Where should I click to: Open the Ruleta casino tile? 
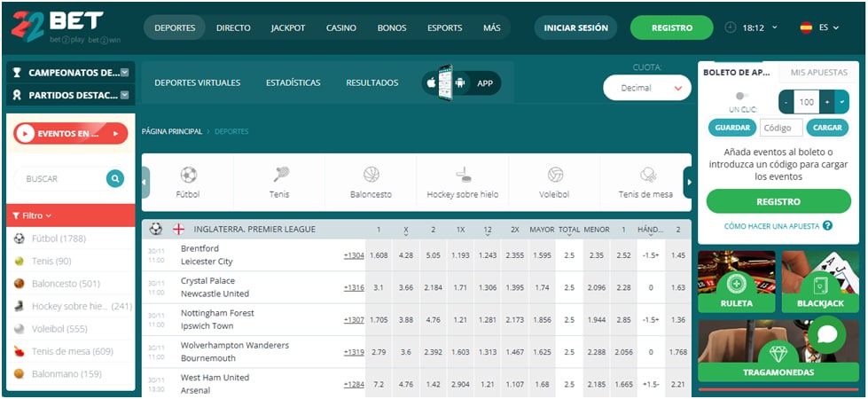[x=736, y=284]
